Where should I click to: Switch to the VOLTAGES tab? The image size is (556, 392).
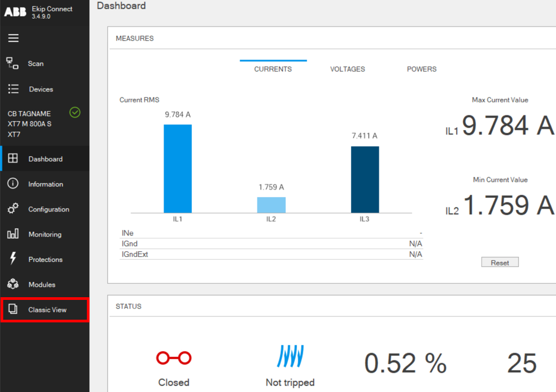(x=347, y=69)
